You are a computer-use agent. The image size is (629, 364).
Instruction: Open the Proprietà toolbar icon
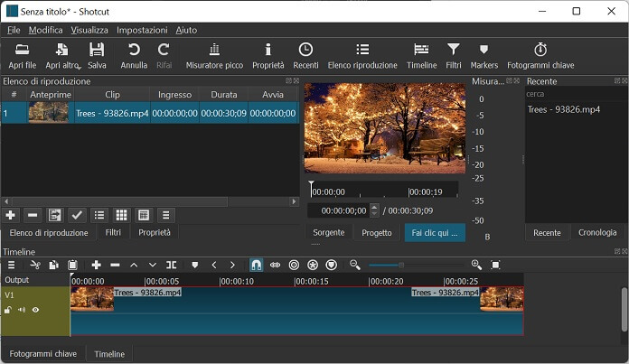(x=268, y=56)
